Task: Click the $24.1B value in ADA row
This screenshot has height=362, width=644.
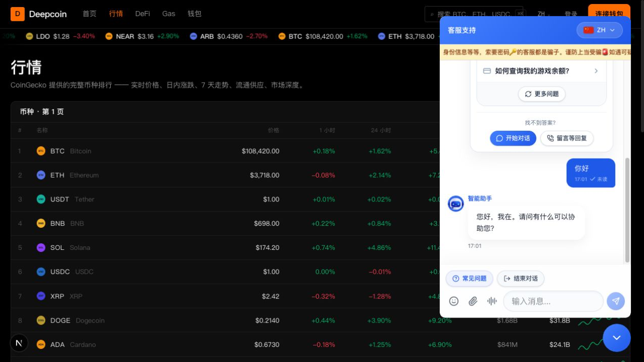Action: (560, 344)
